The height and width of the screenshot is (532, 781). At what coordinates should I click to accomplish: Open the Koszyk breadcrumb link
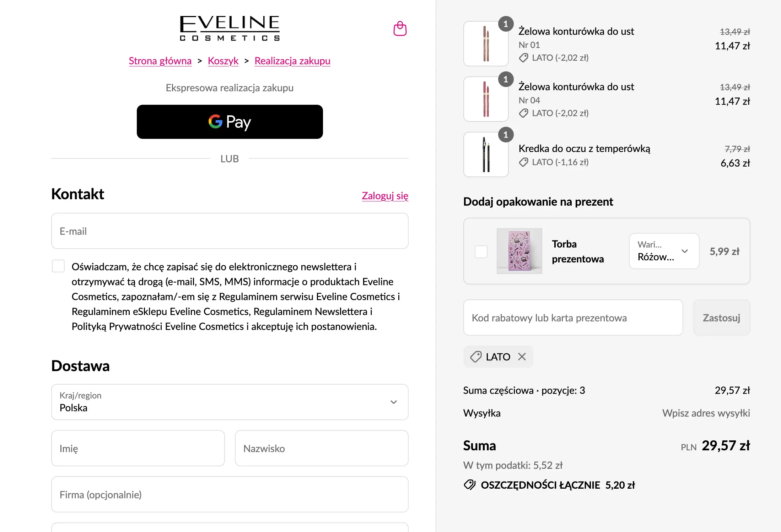223,61
